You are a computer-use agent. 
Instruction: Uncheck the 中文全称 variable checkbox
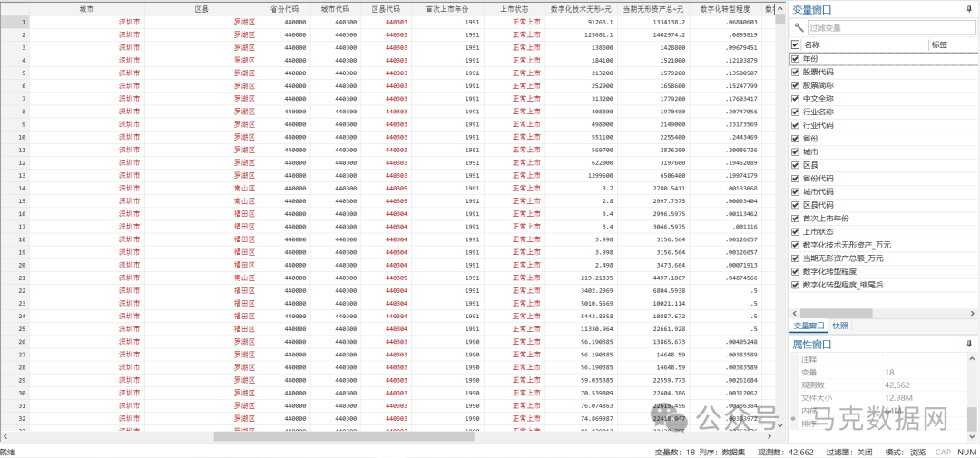(x=796, y=99)
